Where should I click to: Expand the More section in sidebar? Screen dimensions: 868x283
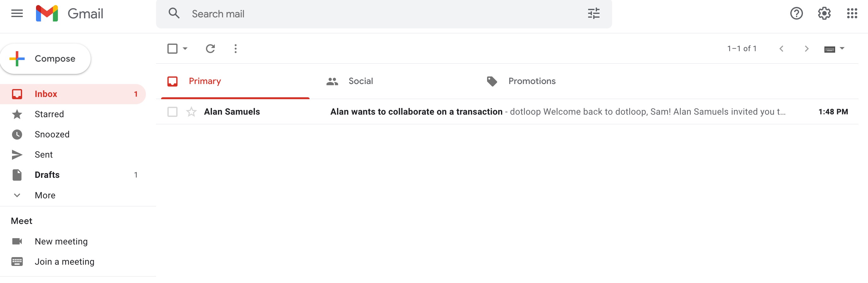[x=45, y=195]
